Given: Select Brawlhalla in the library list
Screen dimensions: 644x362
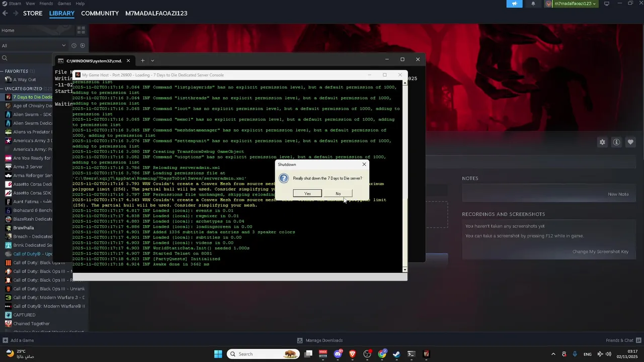Looking at the screenshot, I should pyautogui.click(x=24, y=228).
